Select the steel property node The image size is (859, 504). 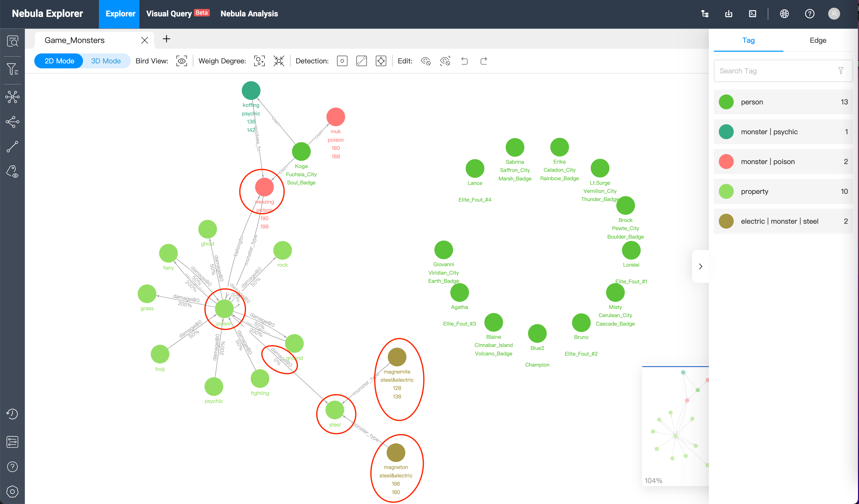[x=334, y=410]
